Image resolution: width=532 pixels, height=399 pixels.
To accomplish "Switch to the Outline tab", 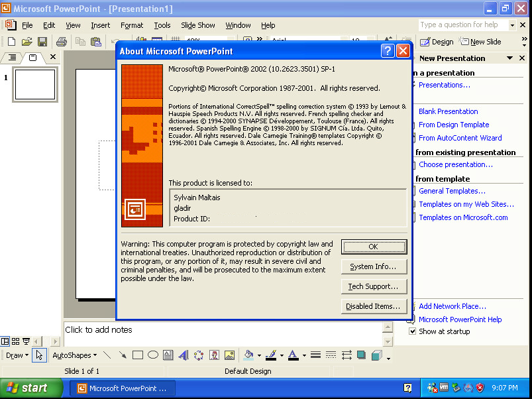I will pos(12,58).
